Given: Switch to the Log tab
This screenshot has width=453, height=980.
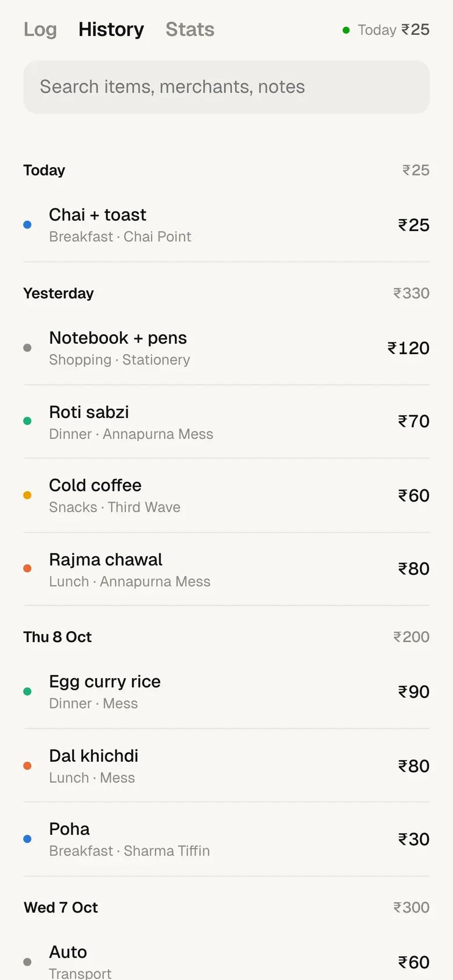Looking at the screenshot, I should pos(40,29).
